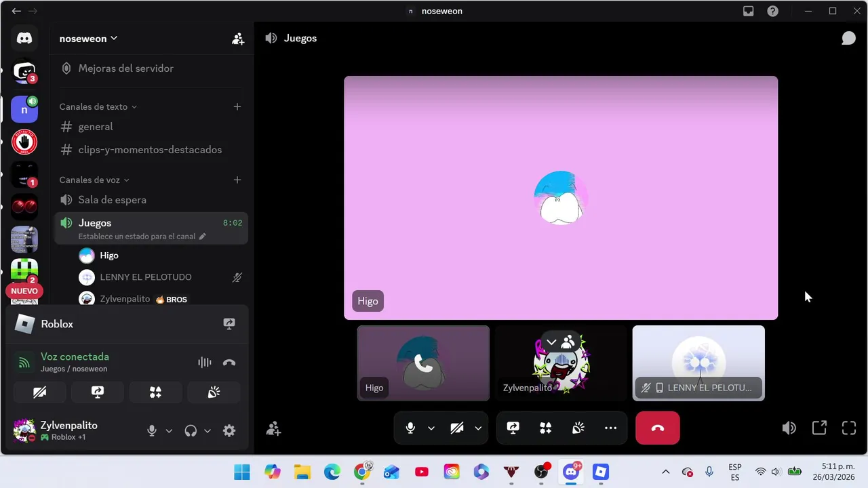Toggle camera from the left voice panel
This screenshot has width=868, height=488.
(40, 392)
